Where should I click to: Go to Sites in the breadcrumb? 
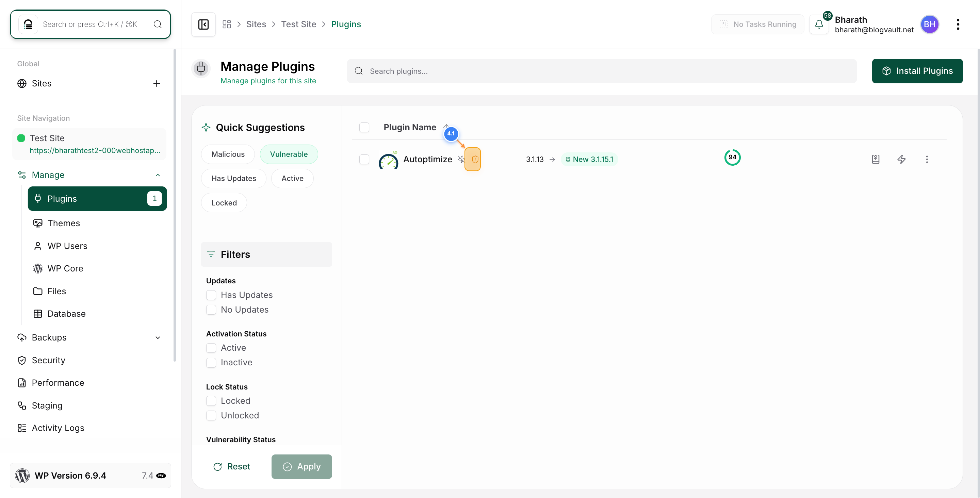pyautogui.click(x=256, y=24)
